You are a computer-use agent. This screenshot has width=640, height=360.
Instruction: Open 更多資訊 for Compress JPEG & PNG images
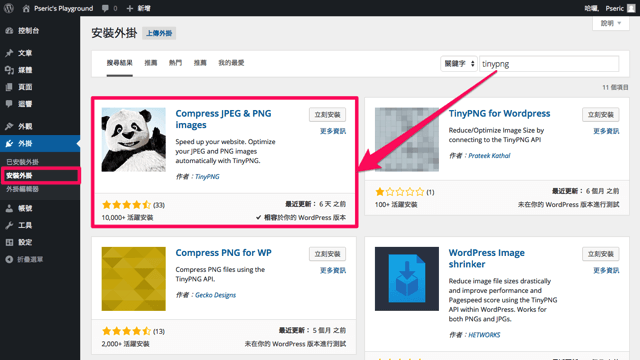point(333,131)
